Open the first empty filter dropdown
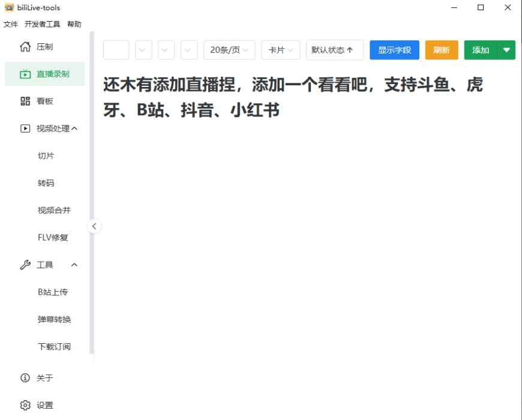This screenshot has height=420, width=522. pyautogui.click(x=143, y=50)
